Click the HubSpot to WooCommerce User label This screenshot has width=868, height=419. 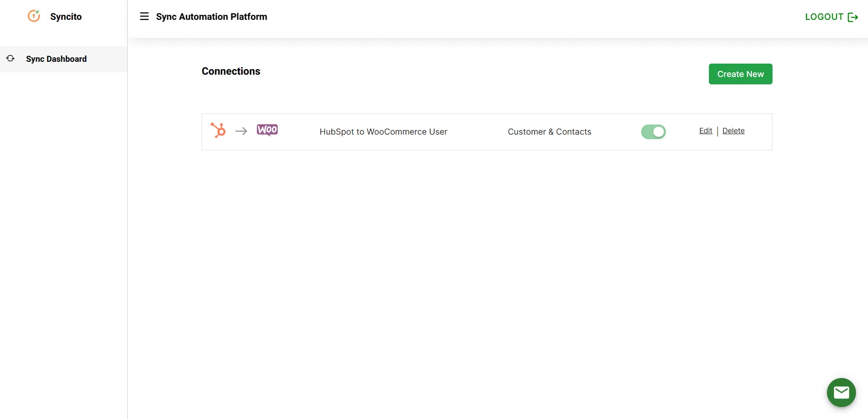click(x=383, y=131)
